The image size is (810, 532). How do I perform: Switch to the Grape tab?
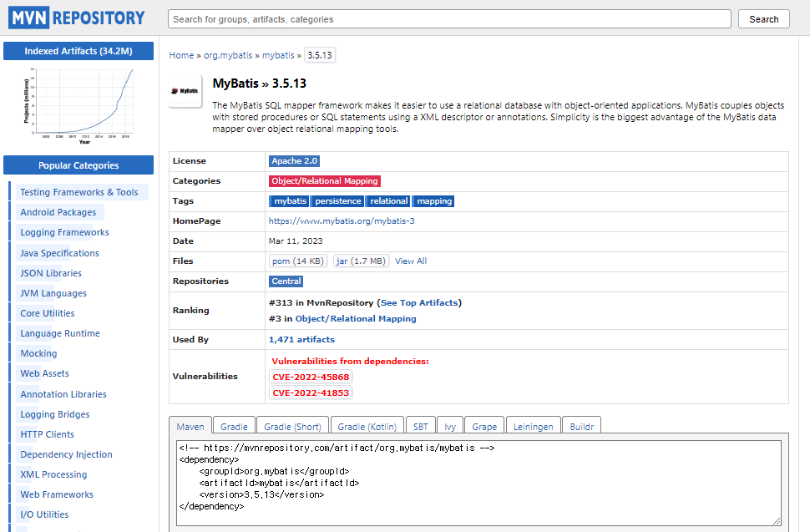pos(484,427)
